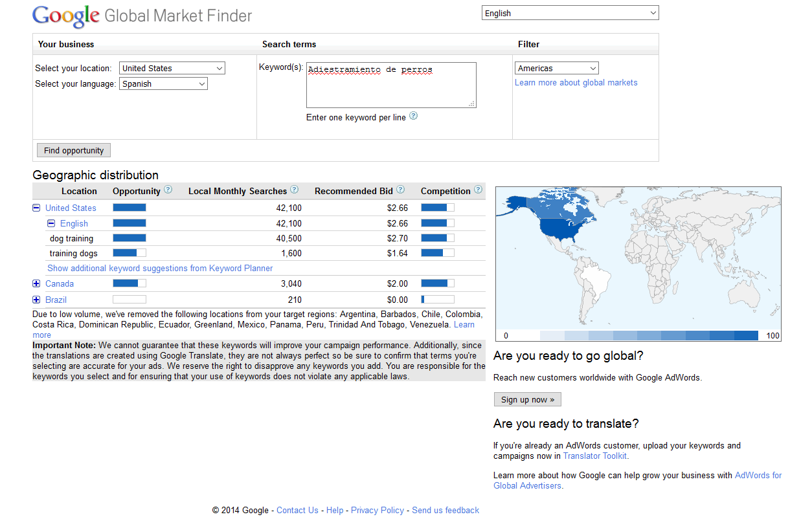Screen dimensions: 812x519
Task: Open the Contact Us footer link
Action: 297,510
